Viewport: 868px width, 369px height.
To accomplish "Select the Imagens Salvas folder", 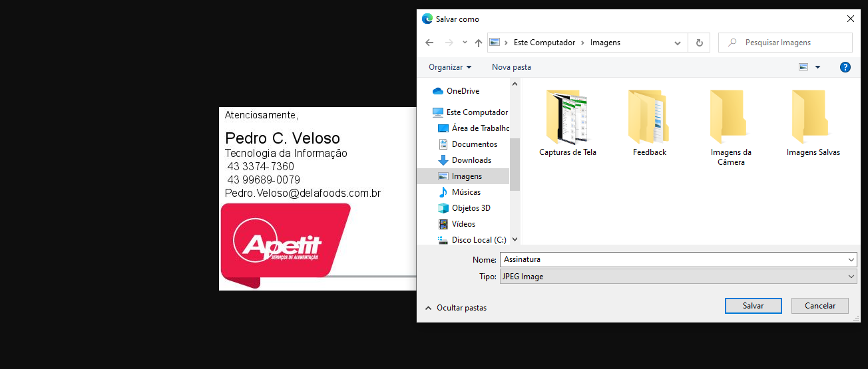I will (x=813, y=124).
